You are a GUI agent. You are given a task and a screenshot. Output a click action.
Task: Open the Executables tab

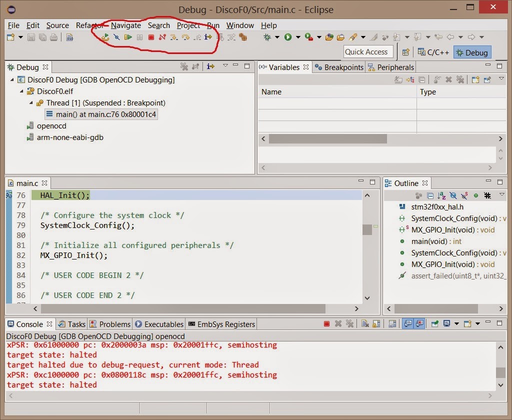159,324
